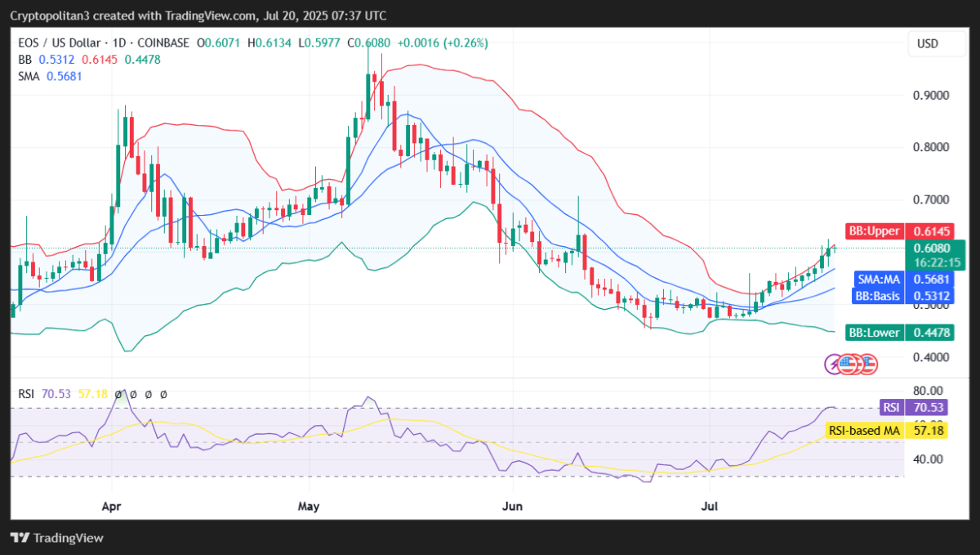Open the USD currency selector

tap(928, 43)
